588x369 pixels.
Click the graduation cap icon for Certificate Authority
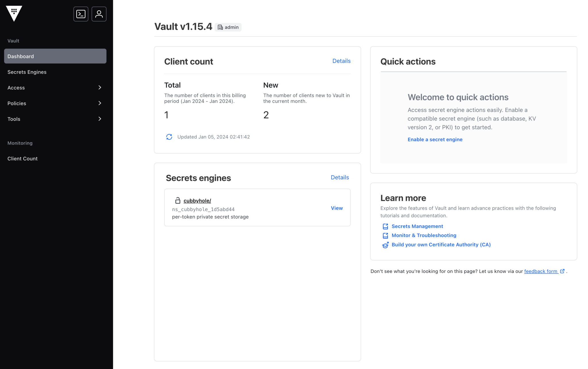tap(385, 245)
